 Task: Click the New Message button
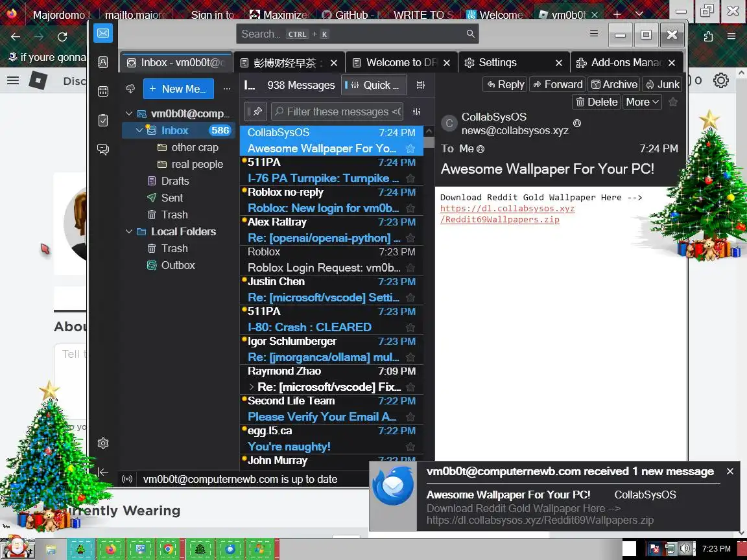tap(178, 89)
